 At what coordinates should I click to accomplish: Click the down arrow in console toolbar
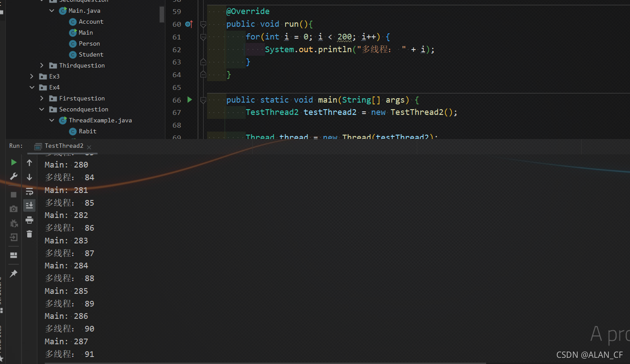pyautogui.click(x=29, y=177)
